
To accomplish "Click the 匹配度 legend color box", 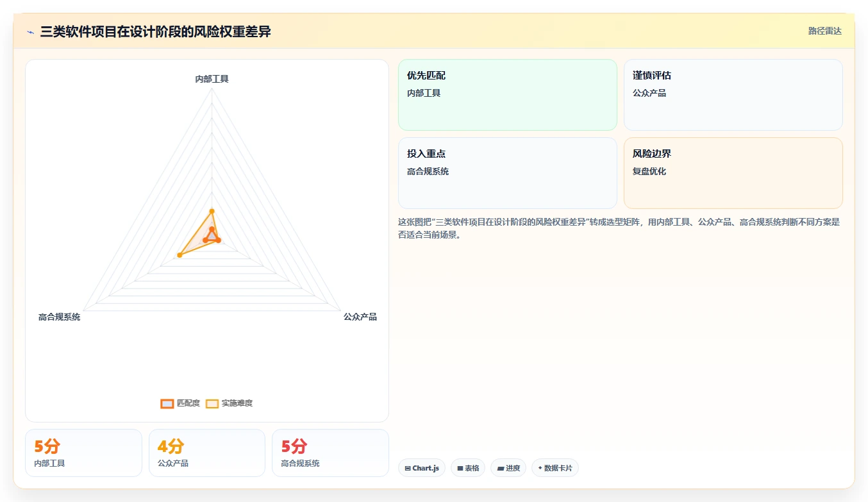I will (x=167, y=403).
